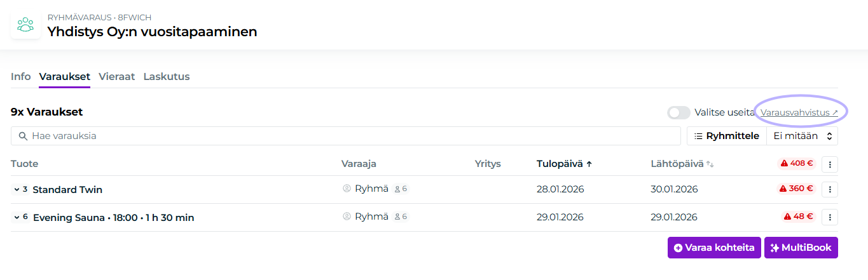The width and height of the screenshot is (868, 280).
Task: Switch to the Info tab
Action: 20,77
